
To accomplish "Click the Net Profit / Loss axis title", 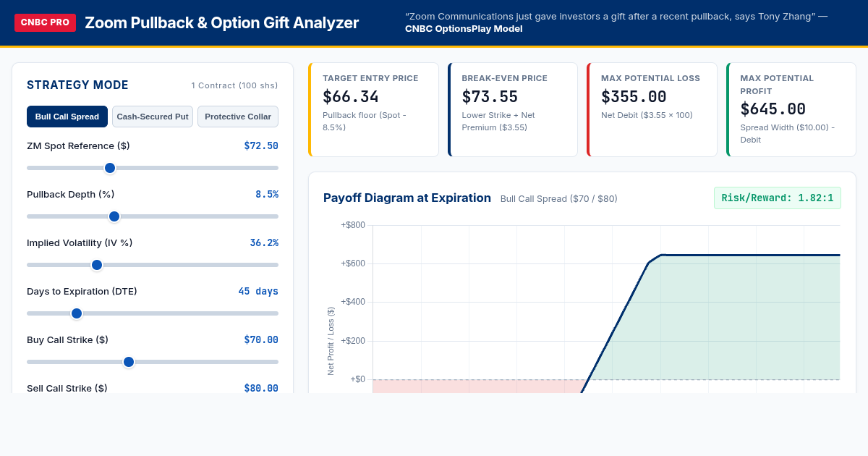I will [331, 340].
